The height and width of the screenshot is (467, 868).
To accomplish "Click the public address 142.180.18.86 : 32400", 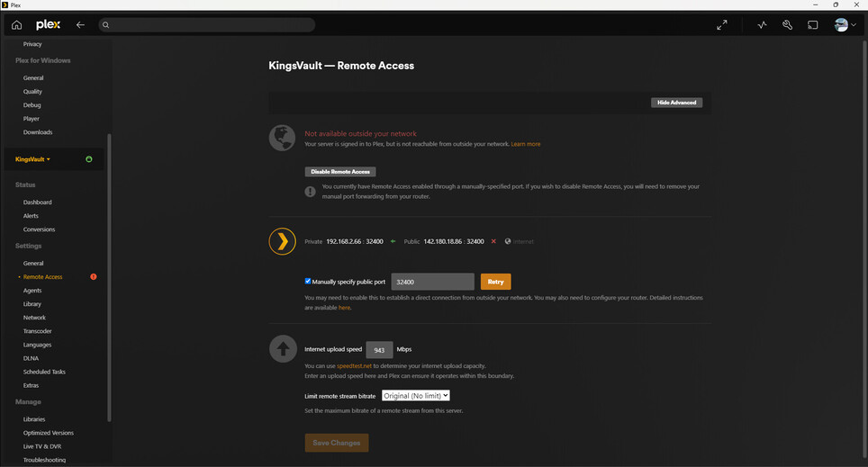I will pos(454,241).
